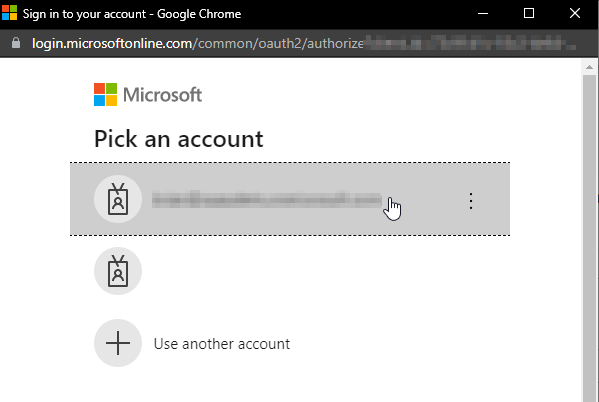
Task: Click the Microsoft logo on the page
Action: (x=148, y=95)
